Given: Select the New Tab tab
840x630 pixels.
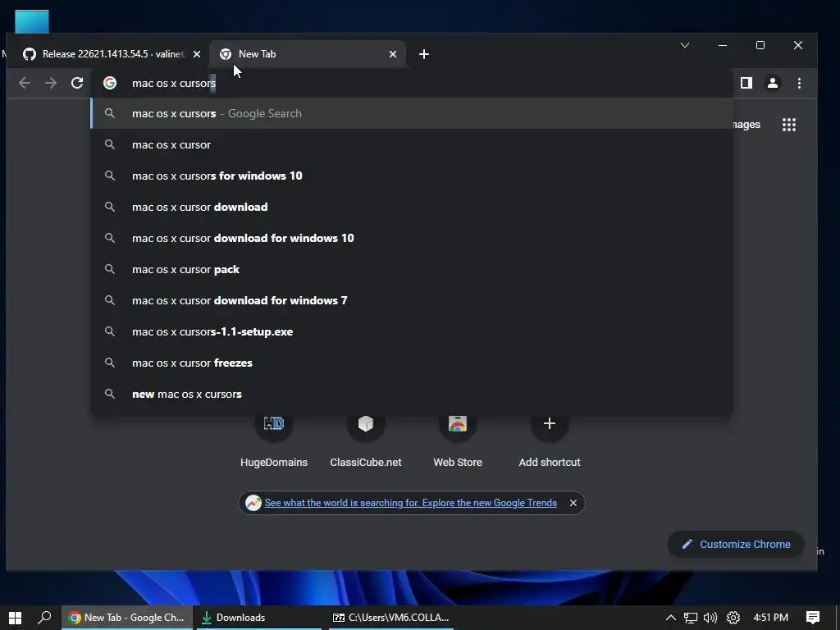Looking at the screenshot, I should pos(308,54).
